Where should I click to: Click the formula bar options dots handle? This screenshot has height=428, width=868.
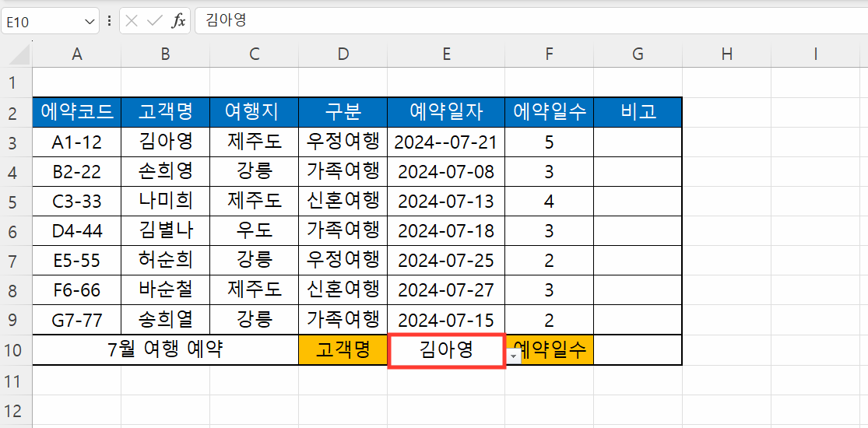pos(110,22)
